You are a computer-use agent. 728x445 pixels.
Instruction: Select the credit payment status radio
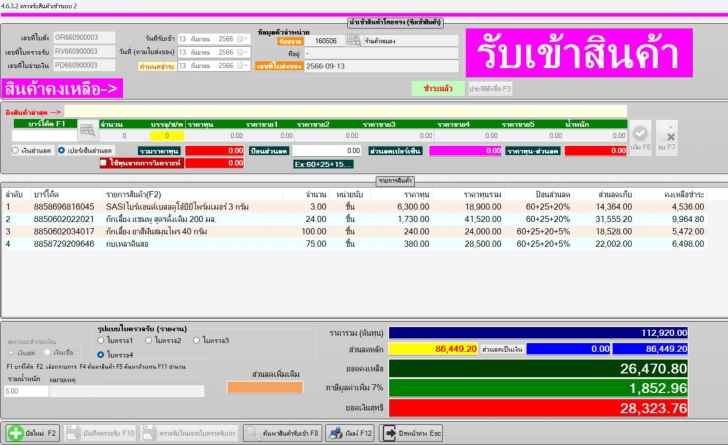pyautogui.click(x=47, y=353)
